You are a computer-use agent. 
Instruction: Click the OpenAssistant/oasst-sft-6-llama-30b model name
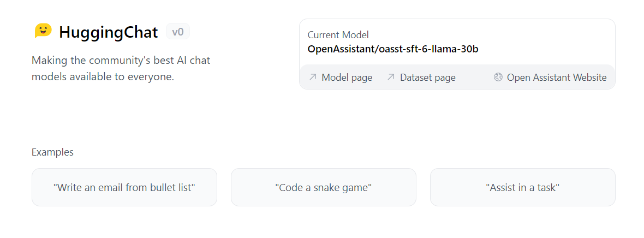pyautogui.click(x=393, y=49)
